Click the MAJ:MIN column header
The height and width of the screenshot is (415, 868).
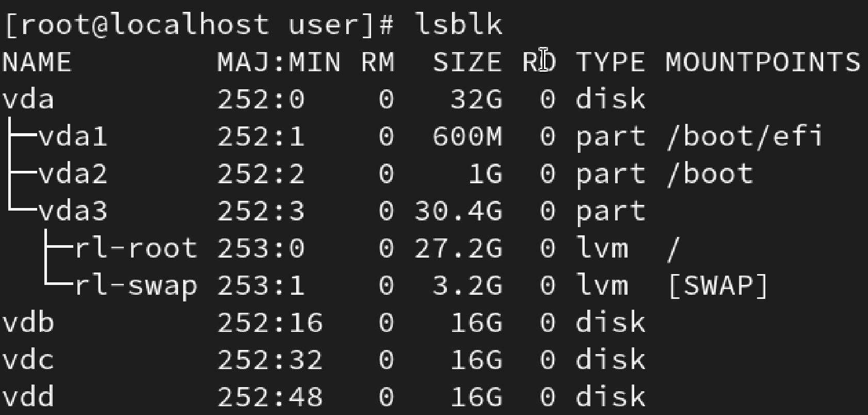(279, 62)
